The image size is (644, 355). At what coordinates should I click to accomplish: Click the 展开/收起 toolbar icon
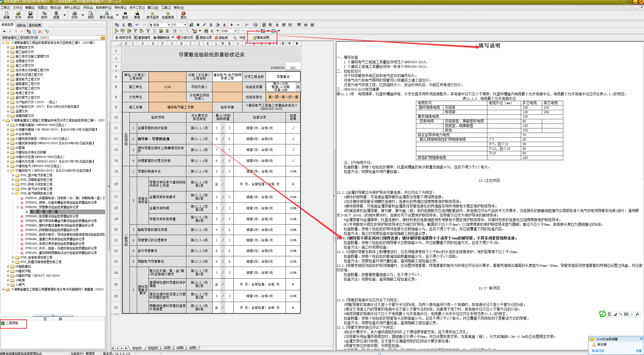click(107, 15)
